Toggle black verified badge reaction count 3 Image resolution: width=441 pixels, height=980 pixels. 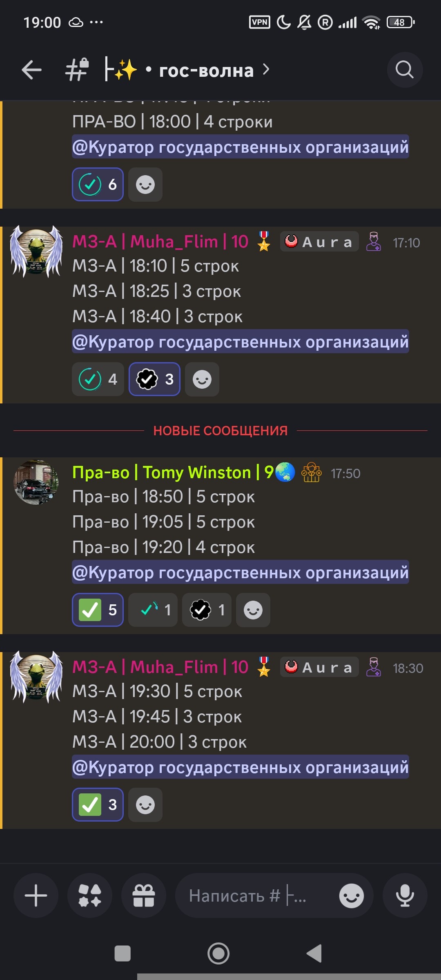click(155, 379)
